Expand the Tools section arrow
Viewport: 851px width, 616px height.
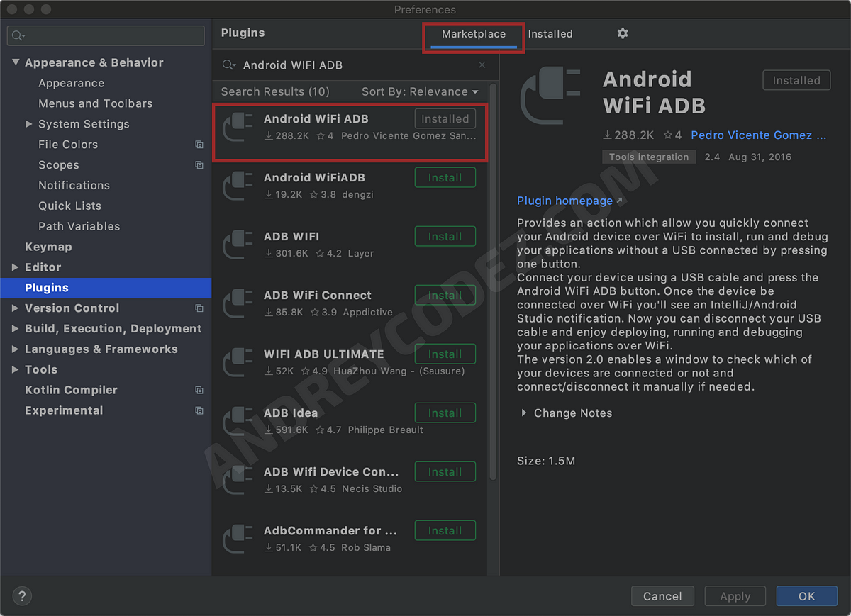(x=16, y=370)
